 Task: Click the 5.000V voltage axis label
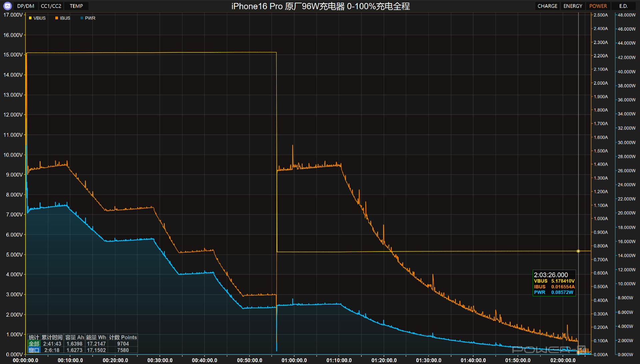[14, 255]
